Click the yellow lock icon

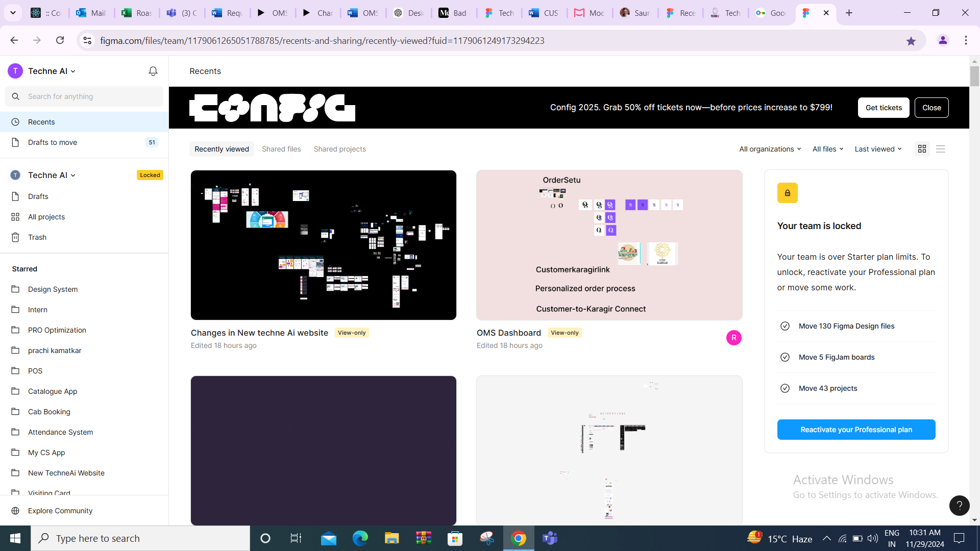787,193
